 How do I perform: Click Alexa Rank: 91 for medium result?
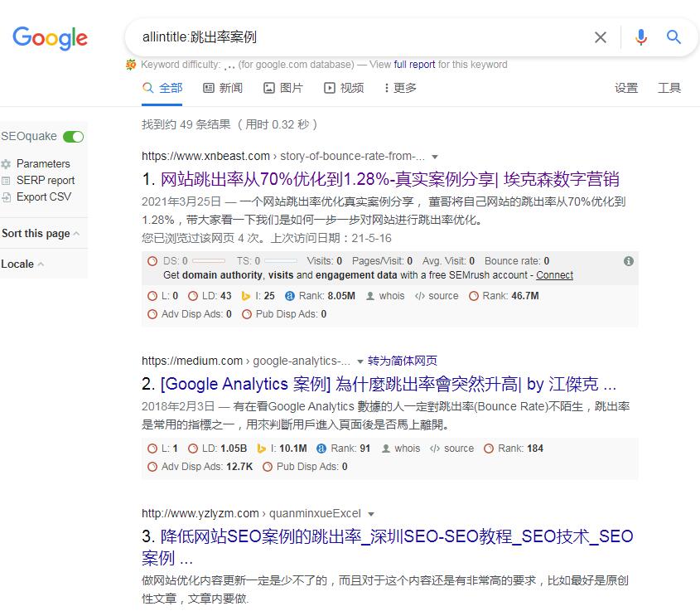tap(343, 449)
